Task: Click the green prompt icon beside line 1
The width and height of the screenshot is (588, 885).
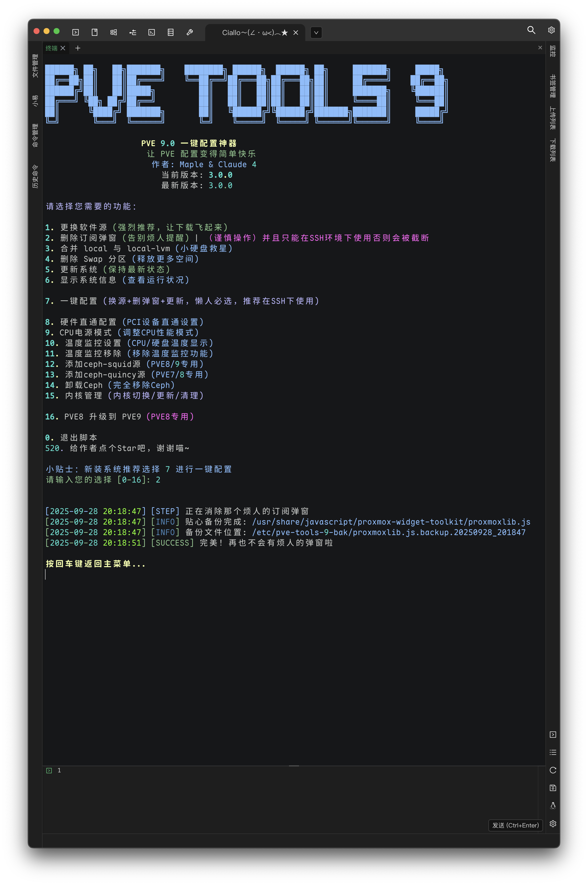Action: pos(49,771)
